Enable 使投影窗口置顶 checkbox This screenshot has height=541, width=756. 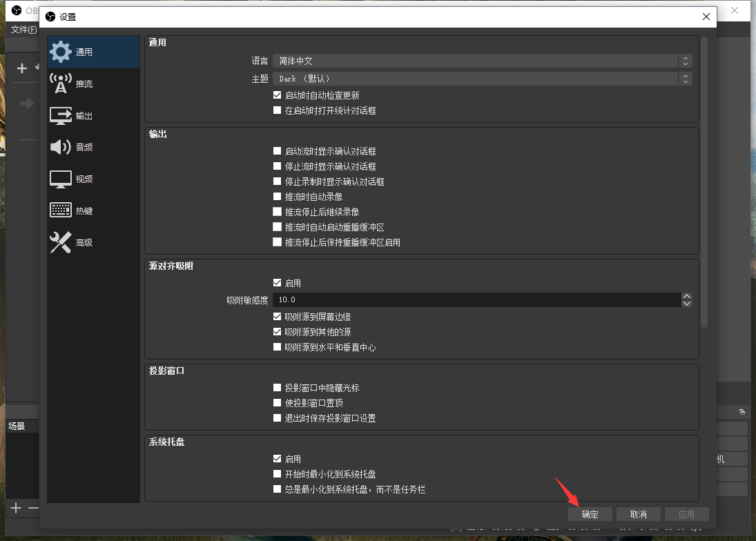click(x=278, y=403)
